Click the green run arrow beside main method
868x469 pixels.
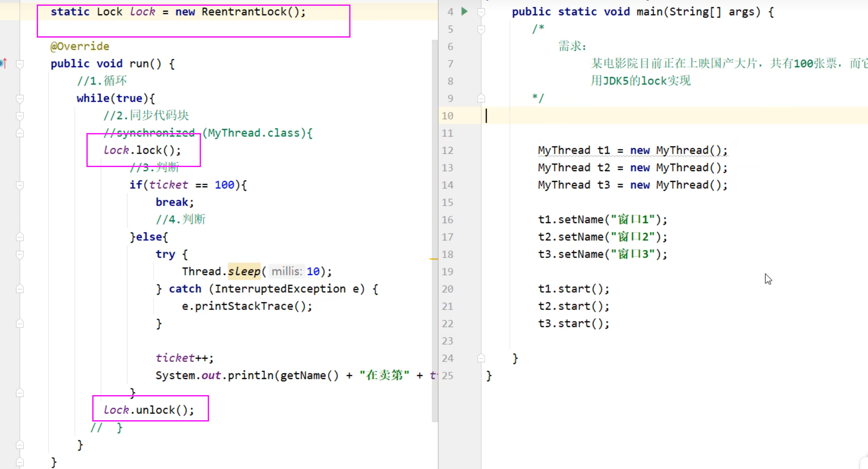(x=465, y=12)
